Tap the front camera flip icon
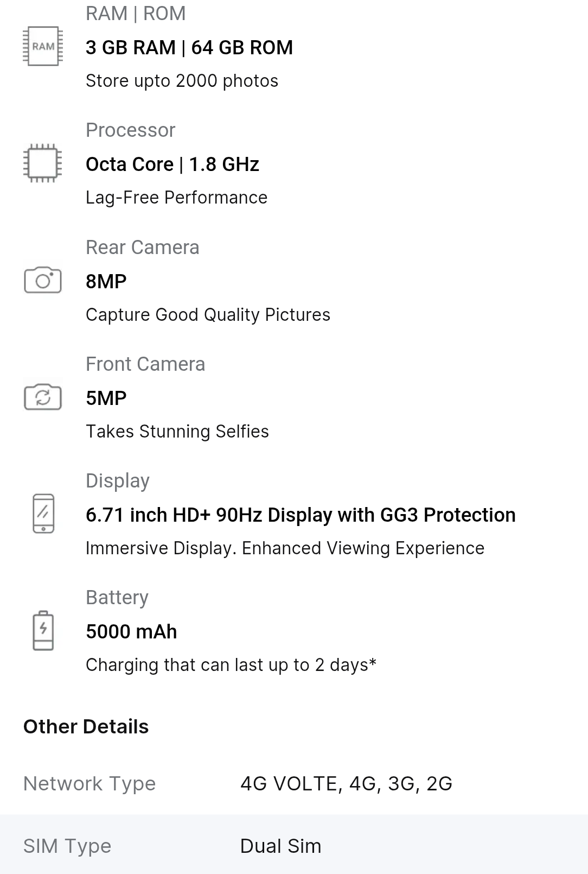 coord(43,397)
